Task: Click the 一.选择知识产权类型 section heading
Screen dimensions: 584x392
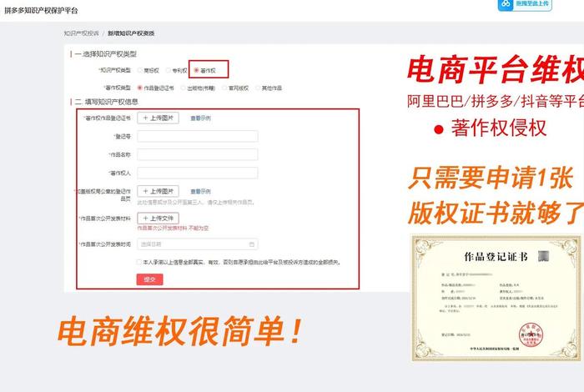Action: [105, 54]
